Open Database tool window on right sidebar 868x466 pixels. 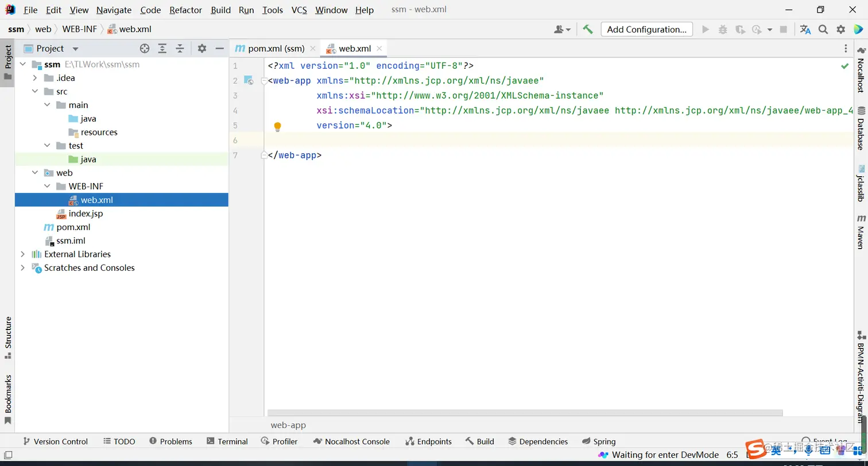click(x=861, y=128)
